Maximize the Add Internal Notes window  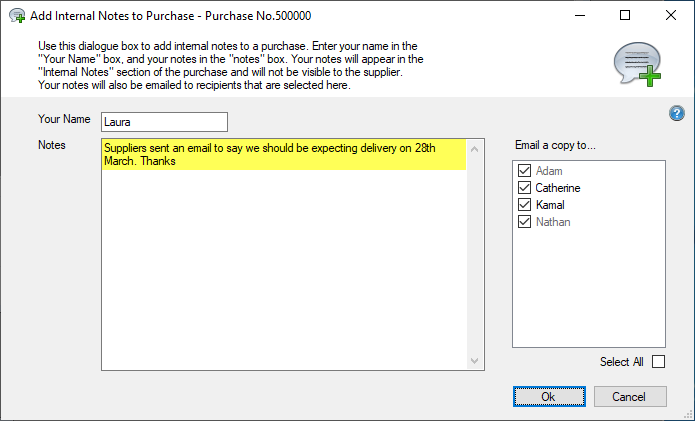pyautogui.click(x=625, y=15)
